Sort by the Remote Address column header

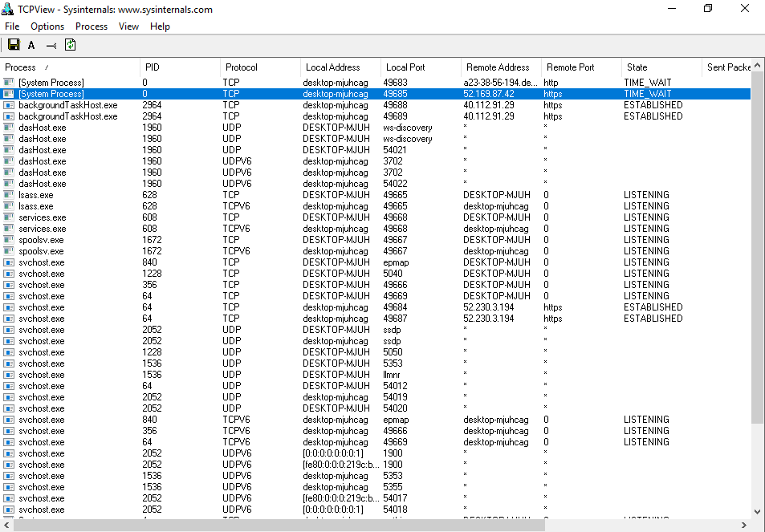[x=501, y=67]
